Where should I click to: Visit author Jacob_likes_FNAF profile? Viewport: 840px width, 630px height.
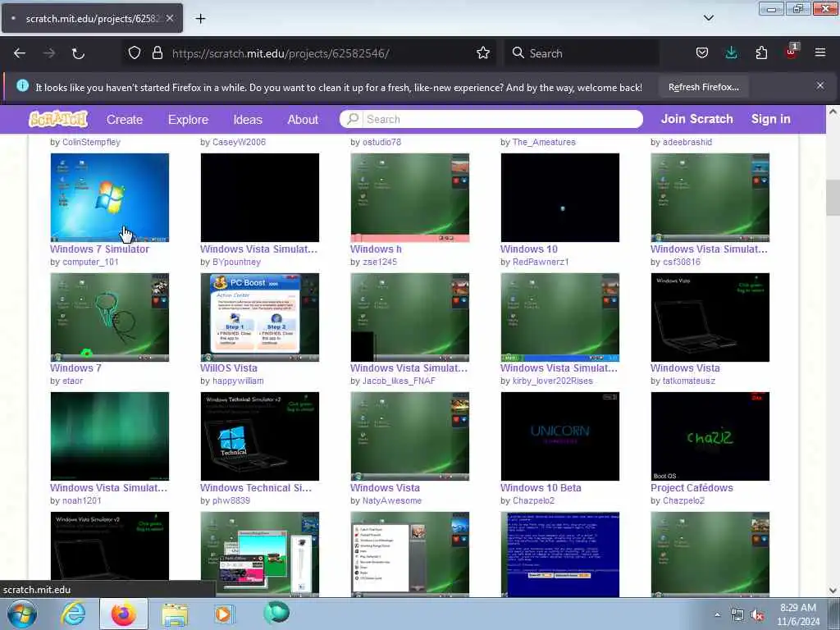point(399,381)
